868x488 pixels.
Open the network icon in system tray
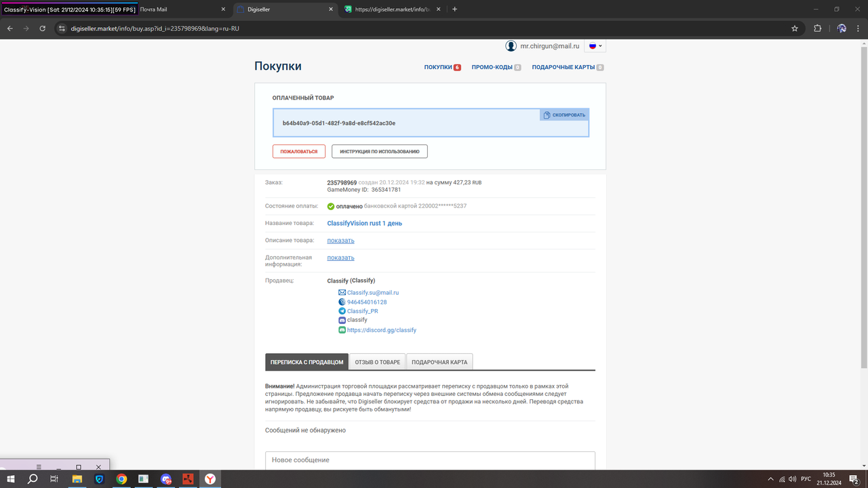(781, 479)
